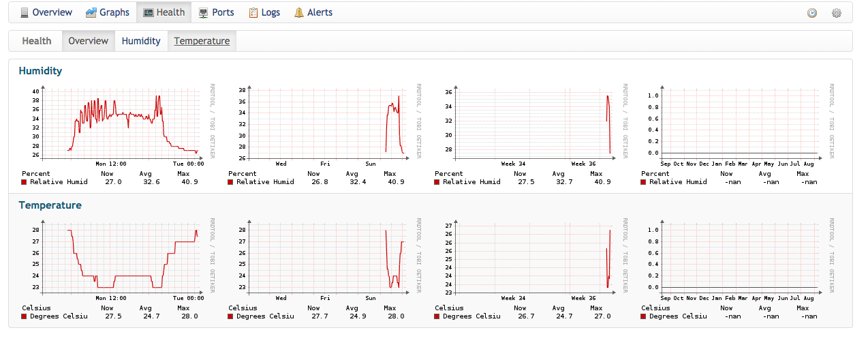Screen dimensions: 868x343
Task: Select the Humidity sub-tab
Action: 141,41
